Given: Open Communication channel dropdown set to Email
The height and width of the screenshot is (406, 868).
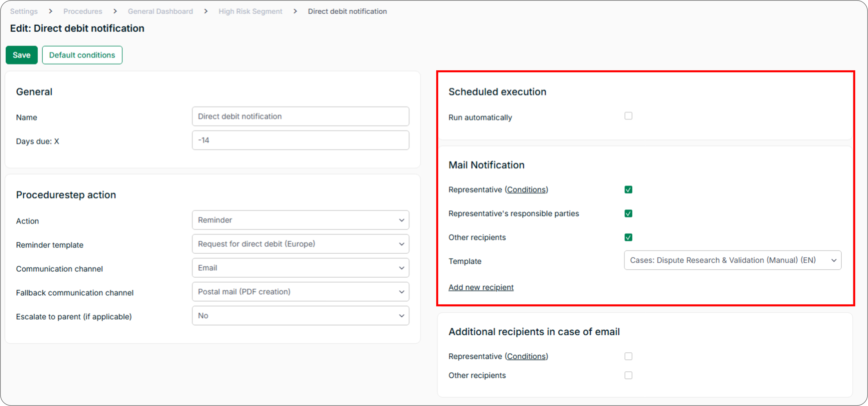Looking at the screenshot, I should [x=300, y=268].
